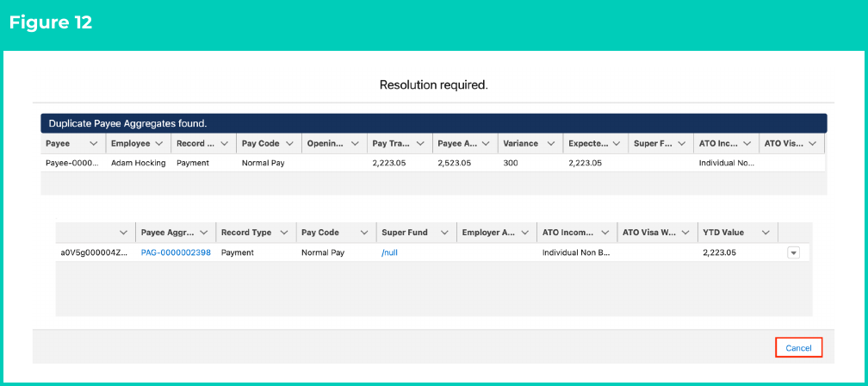Screen dimensions: 868x386
Task: Open ATO Incom... column header chevron
Action: point(604,233)
